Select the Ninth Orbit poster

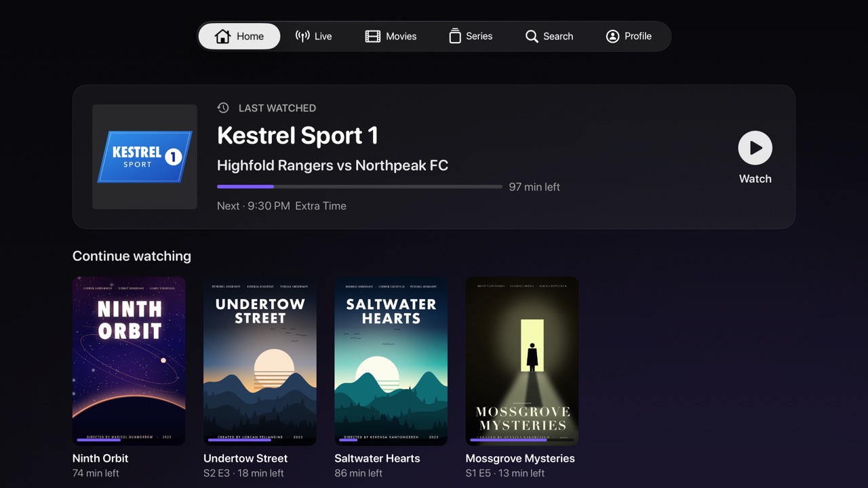(129, 361)
